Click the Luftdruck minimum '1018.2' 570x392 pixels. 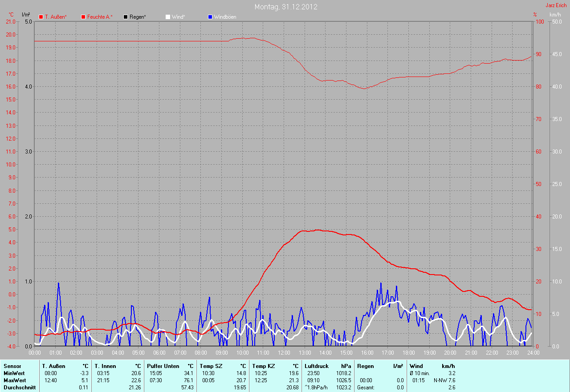tap(344, 373)
